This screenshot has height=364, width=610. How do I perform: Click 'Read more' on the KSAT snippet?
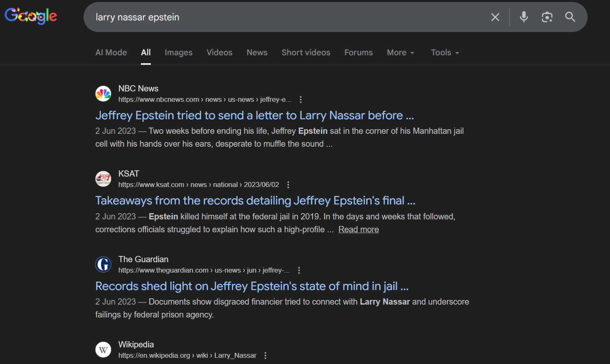point(359,229)
